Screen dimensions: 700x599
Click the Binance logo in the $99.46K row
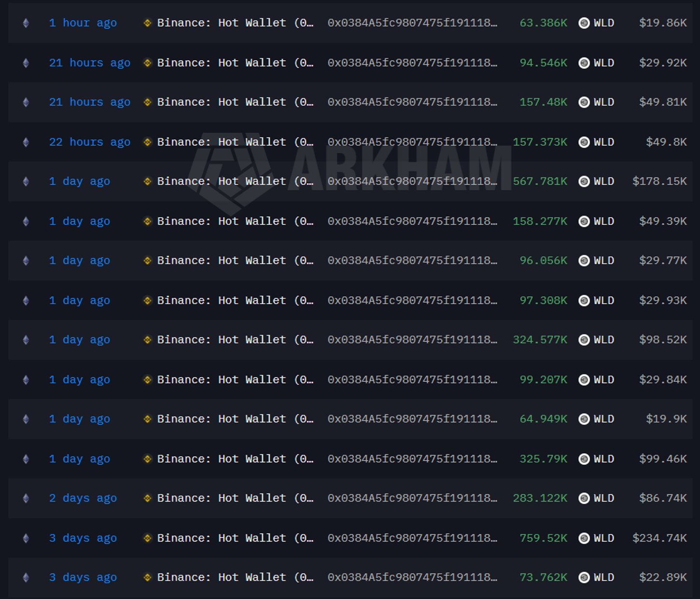coord(148,459)
